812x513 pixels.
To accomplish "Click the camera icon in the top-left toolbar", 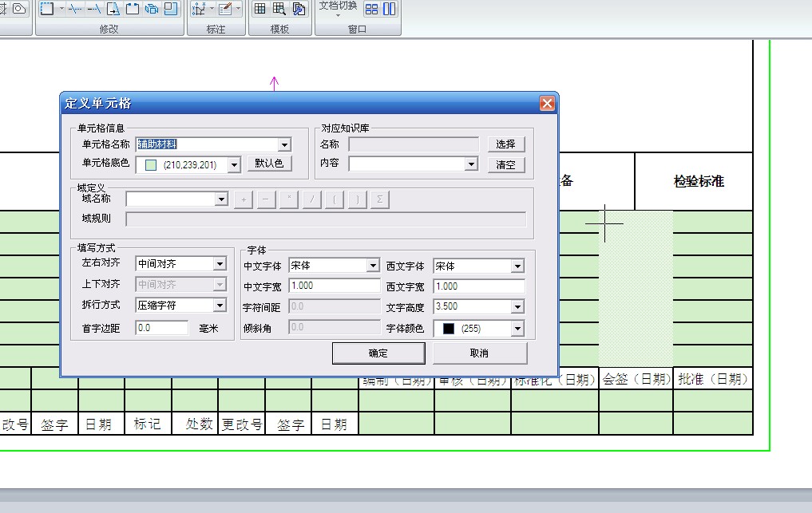I will (x=18, y=8).
